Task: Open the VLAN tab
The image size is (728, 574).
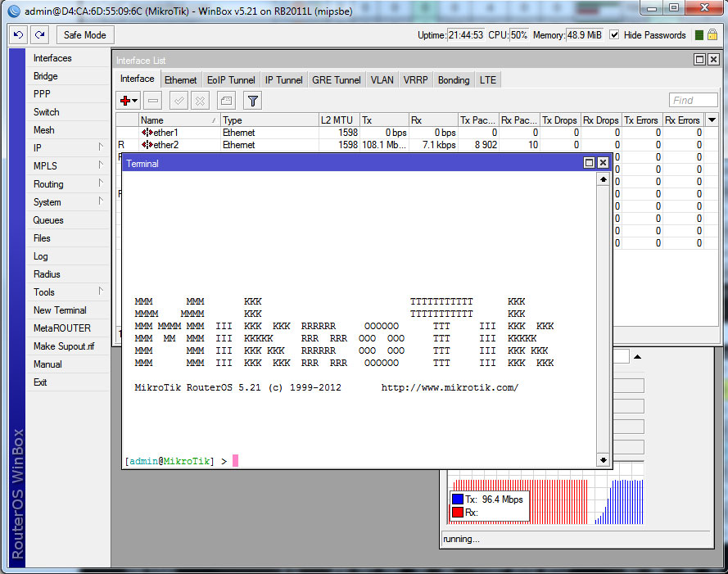Action: pos(382,80)
